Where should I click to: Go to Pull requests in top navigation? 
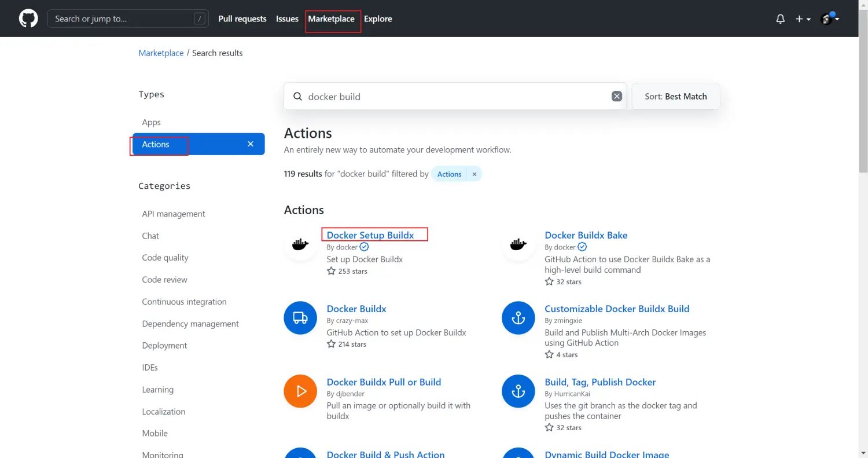pyautogui.click(x=242, y=19)
